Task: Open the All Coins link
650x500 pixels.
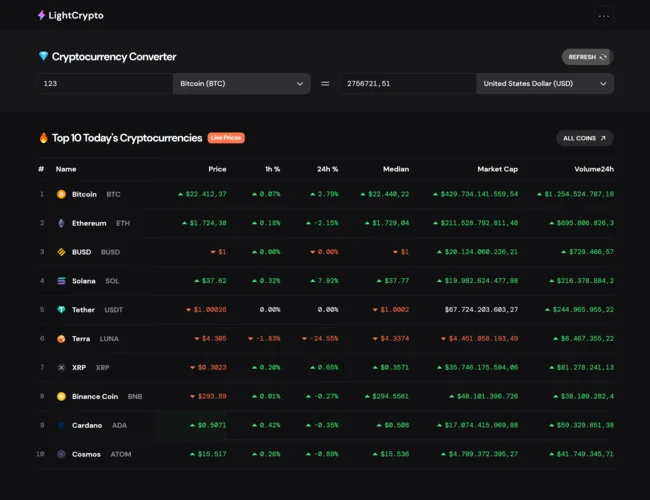Action: pyautogui.click(x=585, y=138)
